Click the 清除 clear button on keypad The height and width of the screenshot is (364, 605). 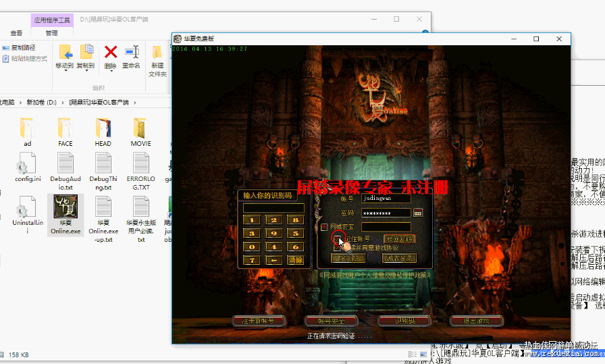pyautogui.click(x=296, y=260)
